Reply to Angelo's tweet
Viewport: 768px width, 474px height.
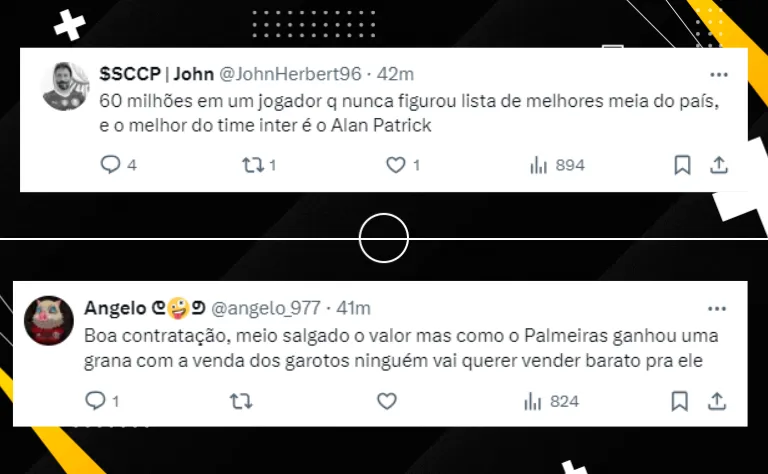[x=96, y=401]
